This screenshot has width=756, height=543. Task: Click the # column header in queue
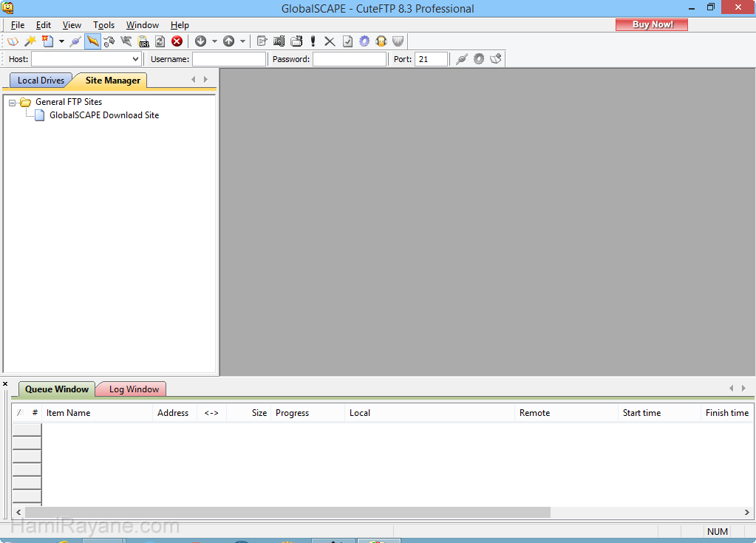[35, 413]
